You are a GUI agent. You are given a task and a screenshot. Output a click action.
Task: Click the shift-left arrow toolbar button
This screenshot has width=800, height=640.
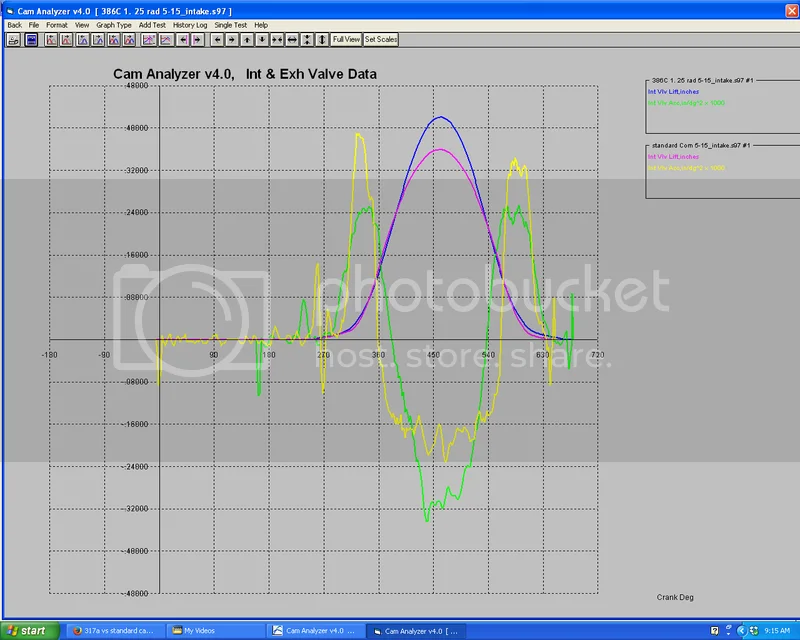pos(216,40)
